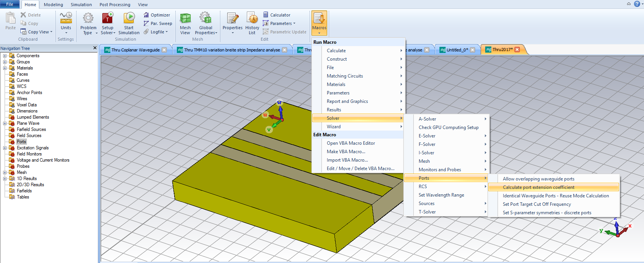Select Farfields in the Navigation Tree

point(24,191)
